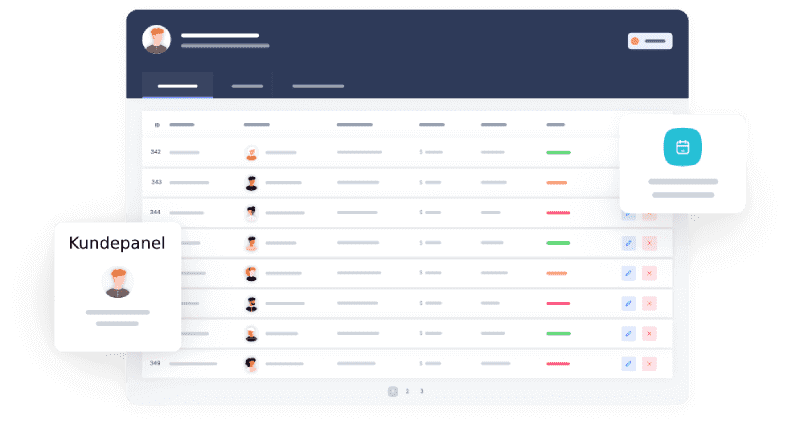Switch to the second header tab
Image resolution: width=800 pixels, height=421 pixels.
247,86
